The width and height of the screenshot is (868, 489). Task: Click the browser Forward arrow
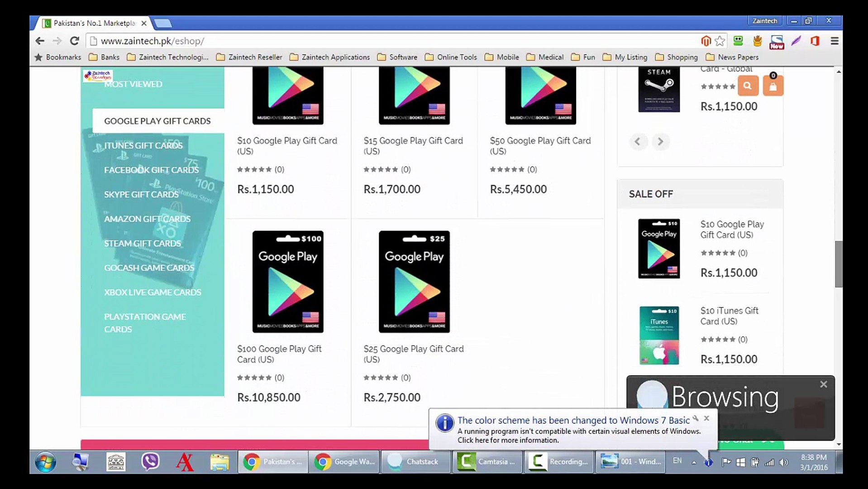coord(57,41)
